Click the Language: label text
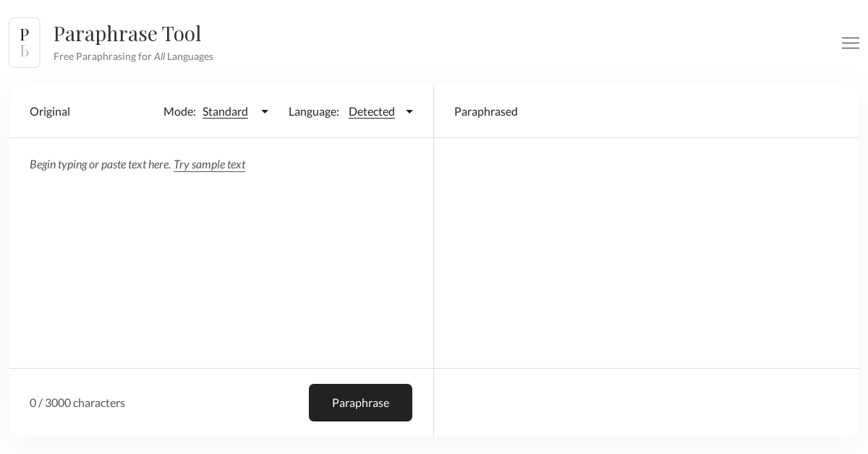The image size is (868, 454). (313, 111)
